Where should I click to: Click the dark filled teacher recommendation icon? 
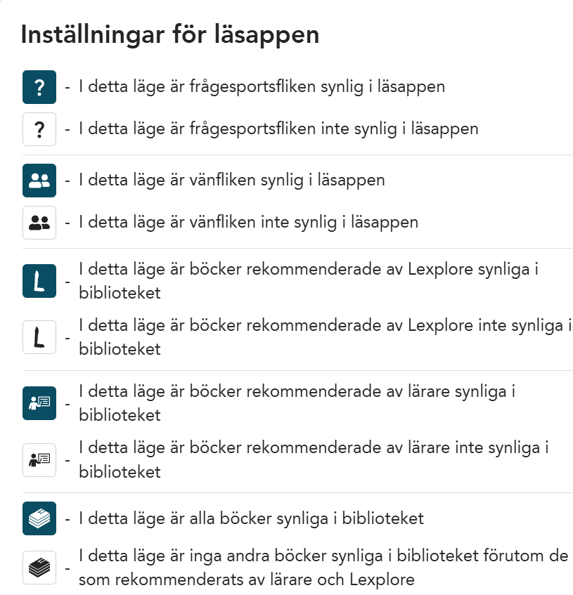point(39,403)
